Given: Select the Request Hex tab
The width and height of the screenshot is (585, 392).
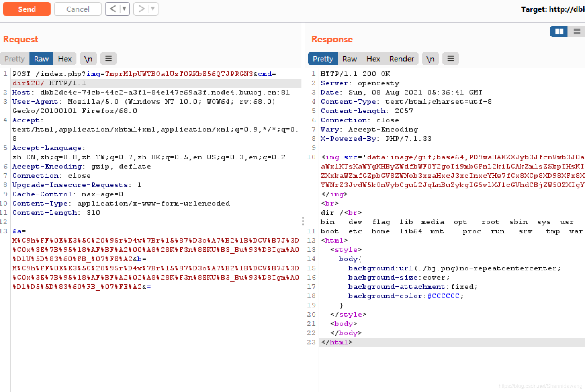Looking at the screenshot, I should [65, 59].
